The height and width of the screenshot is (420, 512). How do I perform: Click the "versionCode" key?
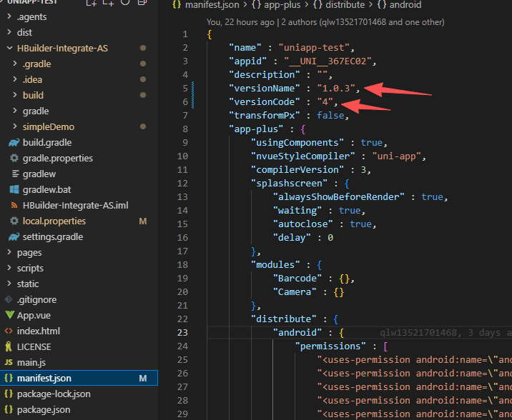click(264, 101)
